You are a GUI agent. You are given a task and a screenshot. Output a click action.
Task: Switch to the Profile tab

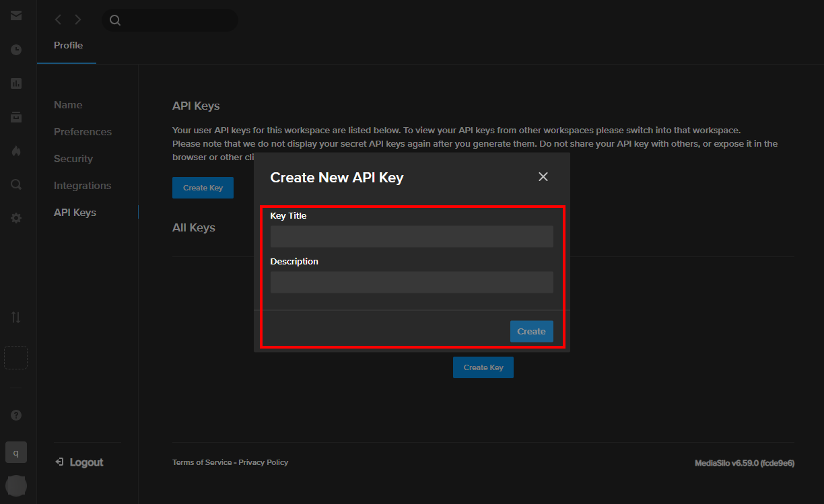pyautogui.click(x=68, y=45)
